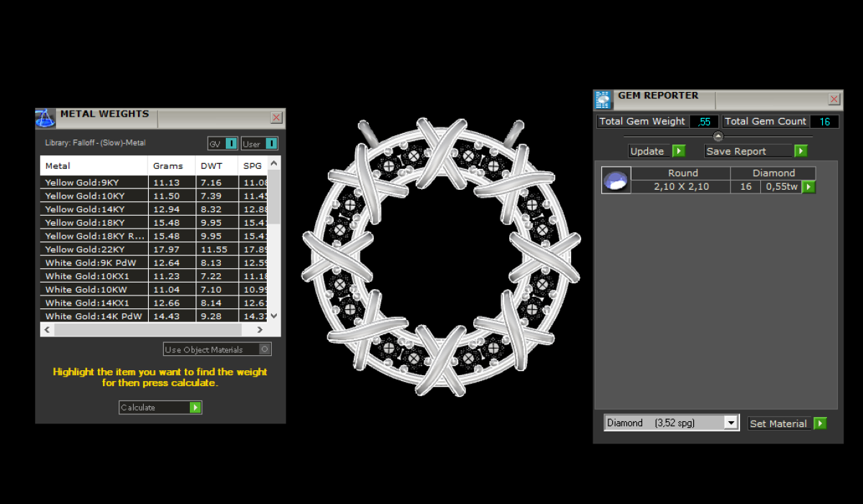
Task: Click the Gem Reporter panel icon
Action: 603,100
